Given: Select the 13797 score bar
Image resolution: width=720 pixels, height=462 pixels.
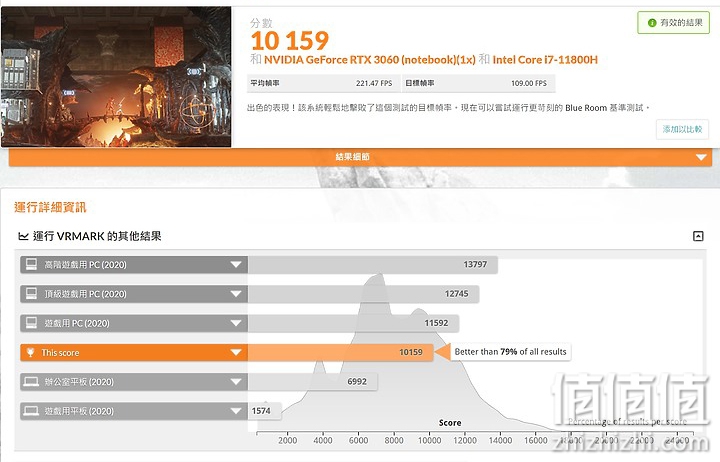Looking at the screenshot, I should point(373,265).
